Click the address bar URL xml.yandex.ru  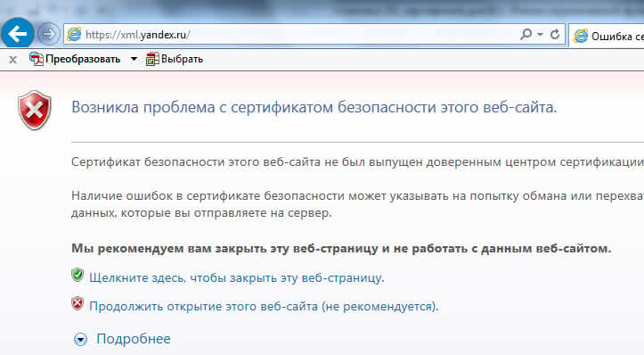(x=137, y=35)
